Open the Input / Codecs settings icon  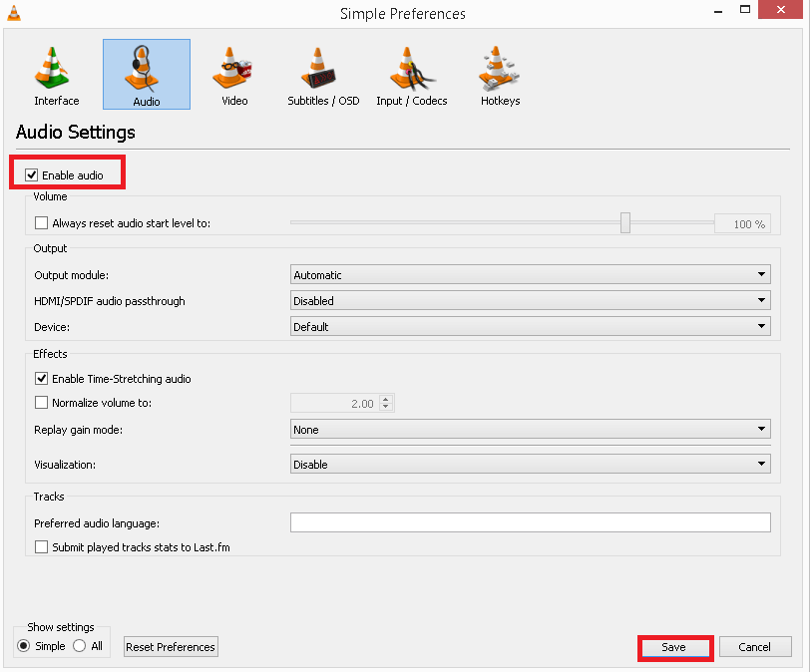pyautogui.click(x=411, y=74)
